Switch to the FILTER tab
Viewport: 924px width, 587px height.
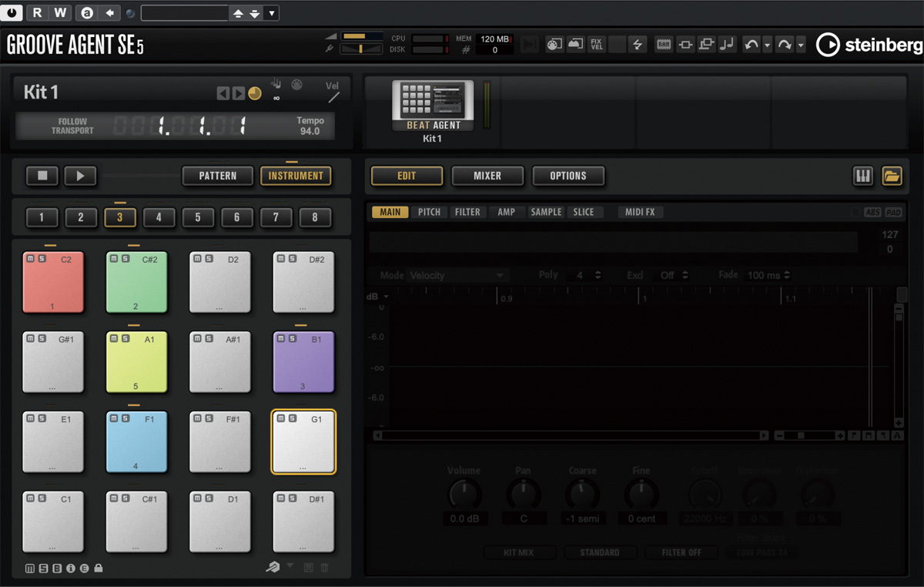pos(467,212)
